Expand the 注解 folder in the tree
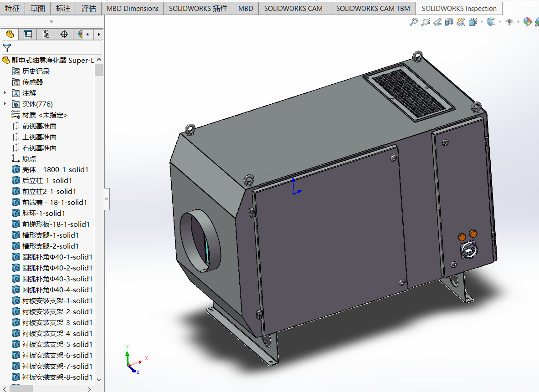This screenshot has height=392, width=539. click(5, 93)
